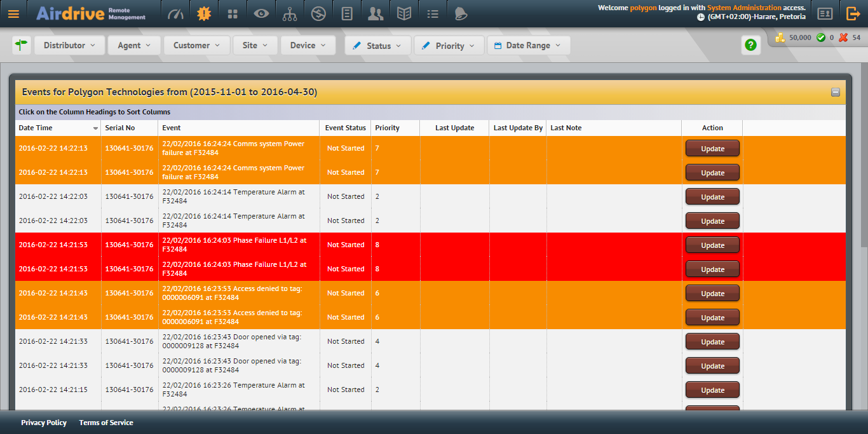Click Update on first Door opened via tag row

(x=712, y=341)
